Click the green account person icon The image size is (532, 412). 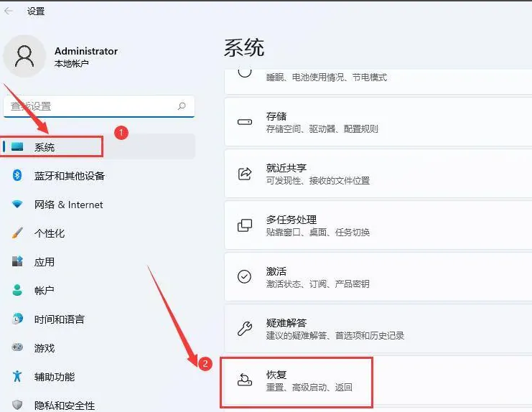[x=17, y=290]
